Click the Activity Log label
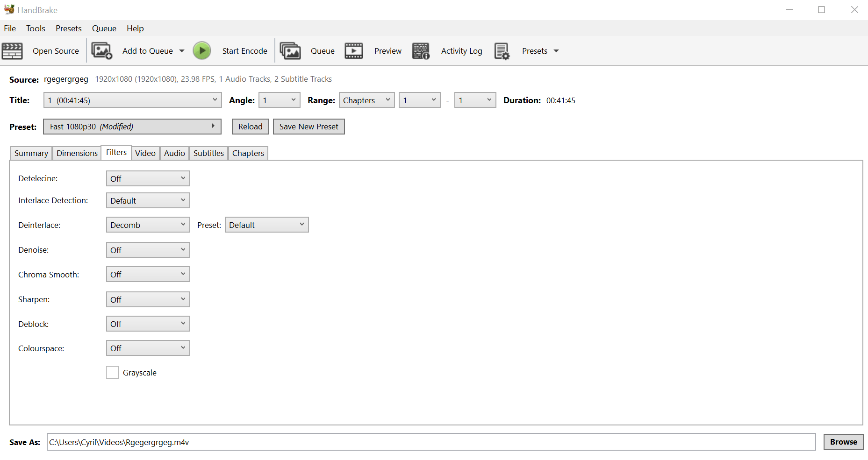Screen dimensions: 868x460 point(462,51)
